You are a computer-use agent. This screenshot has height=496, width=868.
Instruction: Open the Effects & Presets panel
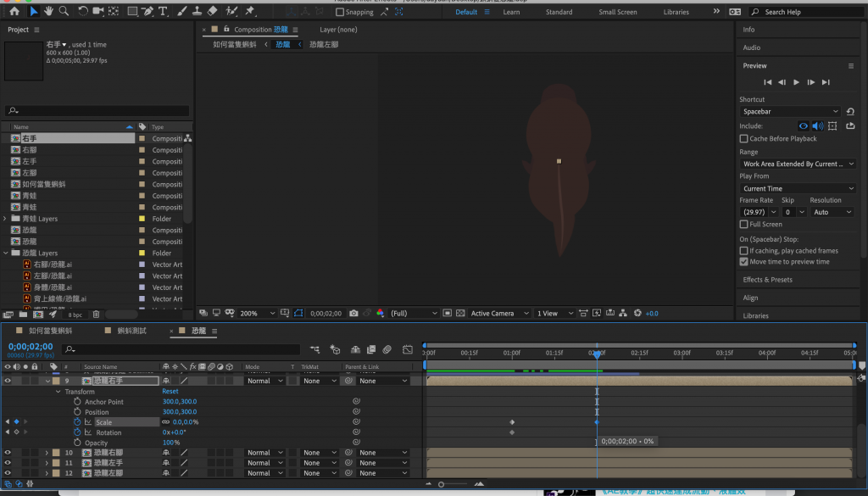pos(767,280)
